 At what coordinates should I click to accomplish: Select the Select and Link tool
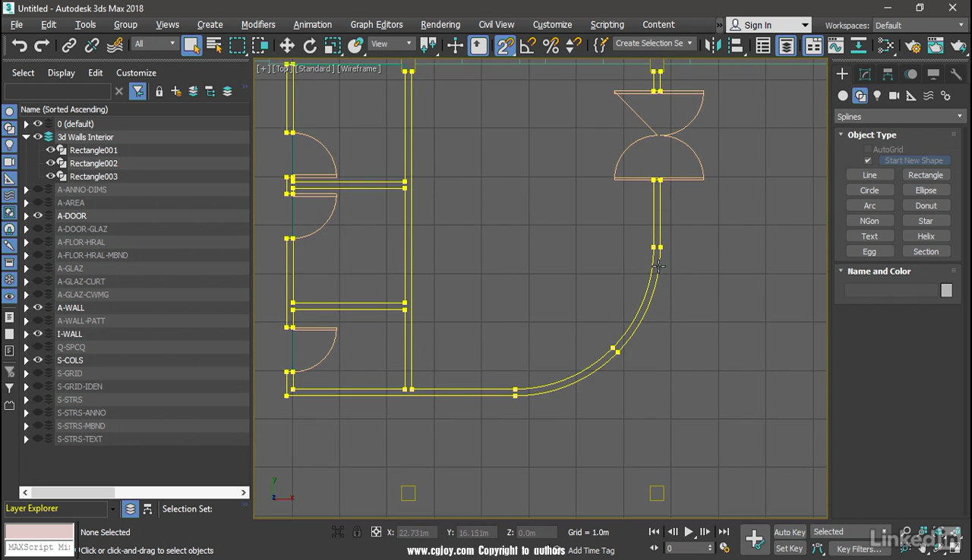tap(69, 45)
